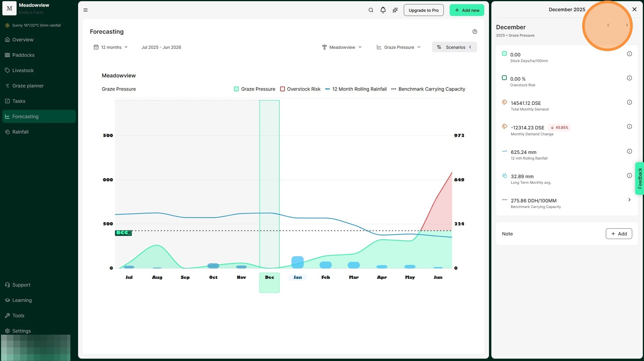The width and height of the screenshot is (644, 361).
Task: Add a note for December
Action: pyautogui.click(x=619, y=234)
